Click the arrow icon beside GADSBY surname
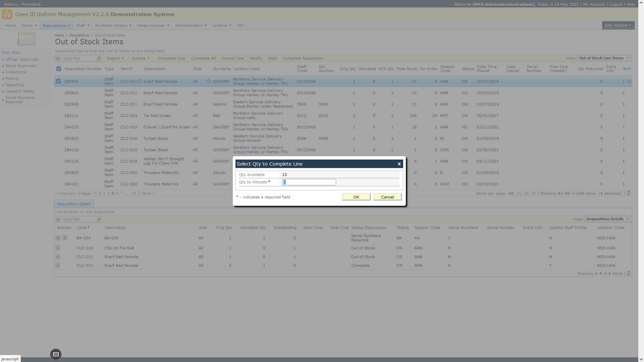Image resolution: width=644 pixels, height=362 pixels. (209, 81)
